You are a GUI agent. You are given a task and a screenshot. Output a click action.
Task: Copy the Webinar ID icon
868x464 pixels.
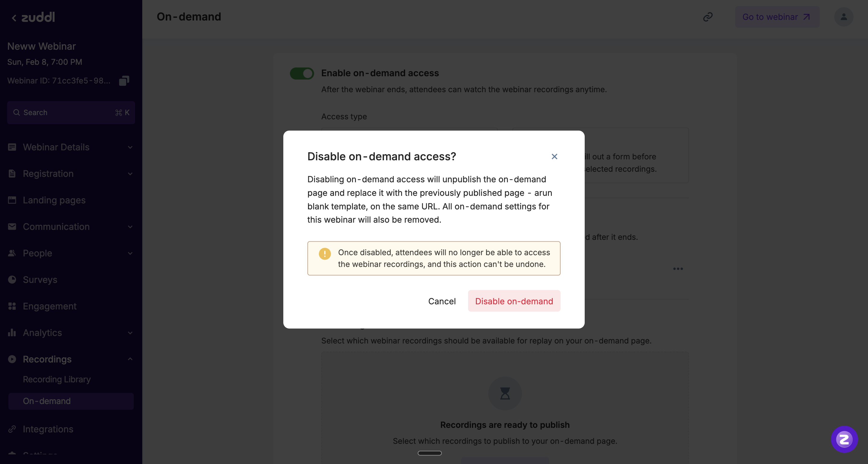[124, 80]
